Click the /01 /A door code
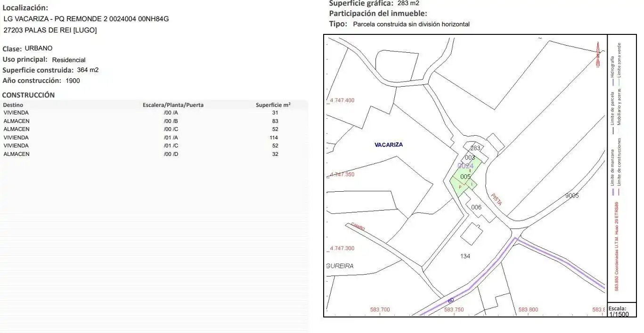Viewport: 644px width, 333px height. (171, 138)
